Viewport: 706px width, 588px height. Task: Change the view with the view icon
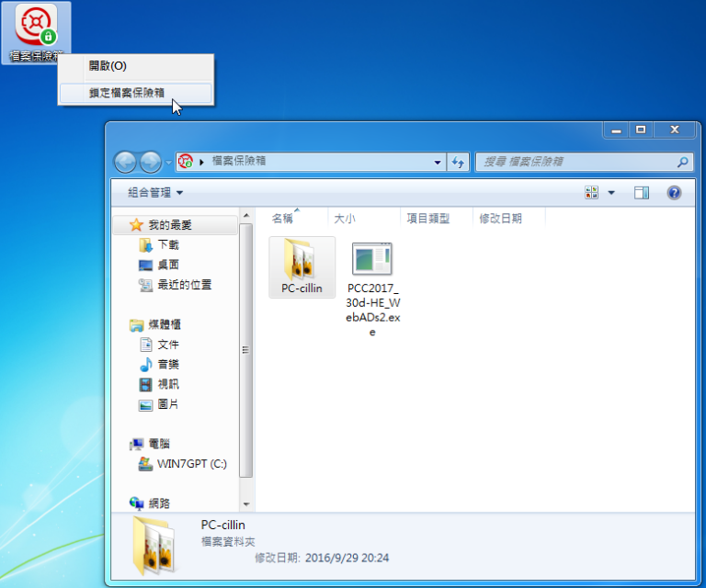pyautogui.click(x=591, y=193)
